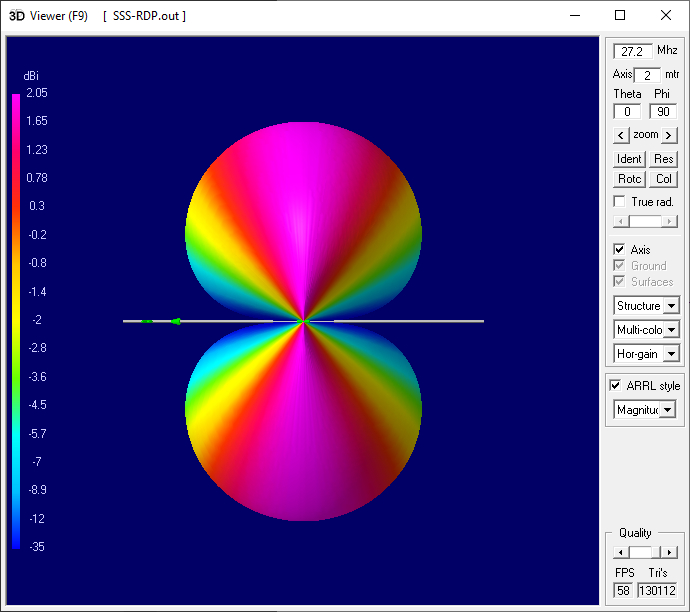Click the Ident button
The image size is (690, 612).
(x=629, y=159)
